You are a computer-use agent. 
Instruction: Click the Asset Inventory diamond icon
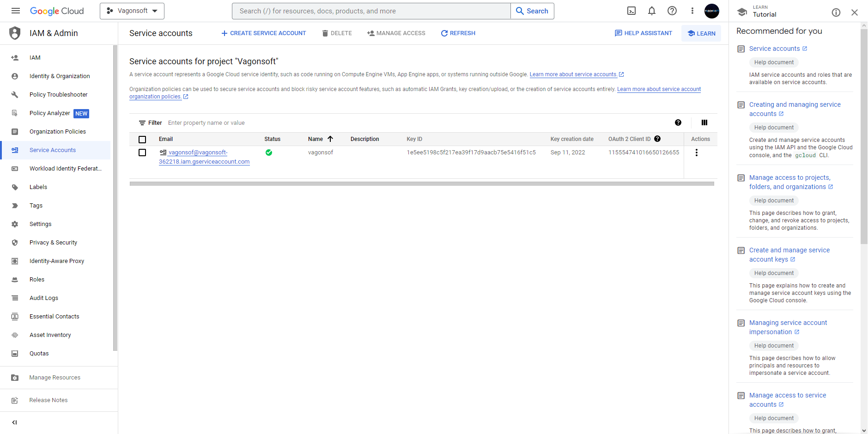tap(15, 335)
